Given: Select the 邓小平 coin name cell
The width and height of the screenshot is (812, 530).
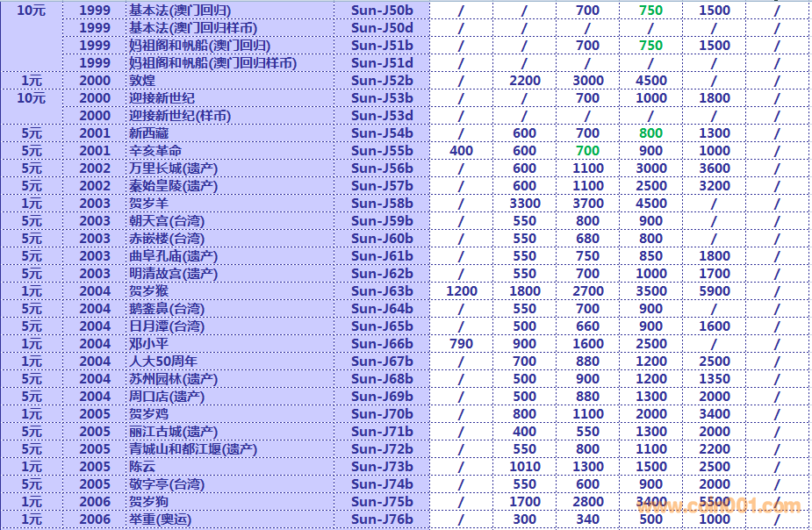Looking at the screenshot, I should [x=150, y=344].
